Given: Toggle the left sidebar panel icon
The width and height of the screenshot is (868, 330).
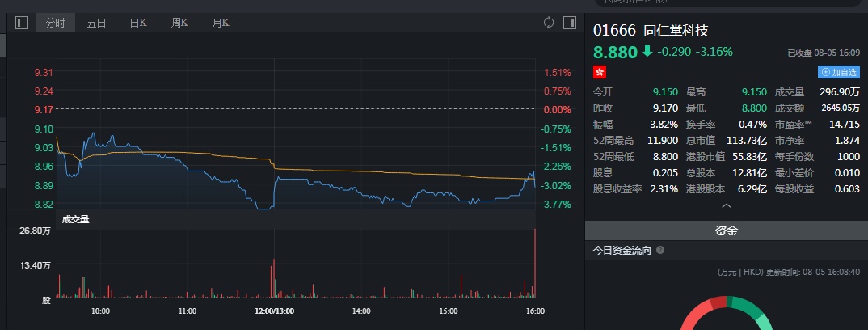Looking at the screenshot, I should click(x=22, y=23).
